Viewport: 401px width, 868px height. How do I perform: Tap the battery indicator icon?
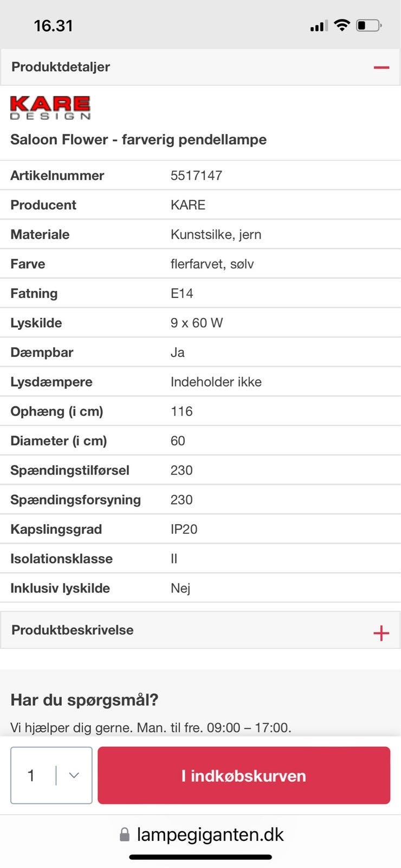(x=369, y=25)
